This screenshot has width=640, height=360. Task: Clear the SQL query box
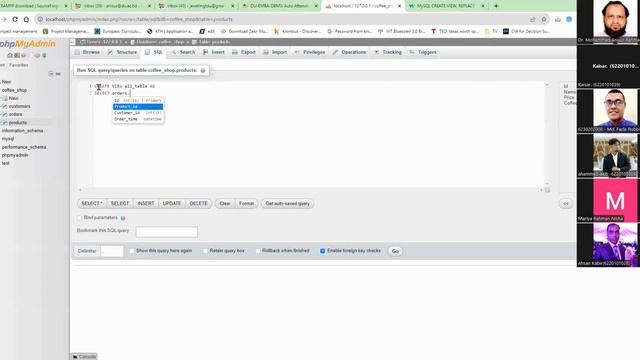225,203
